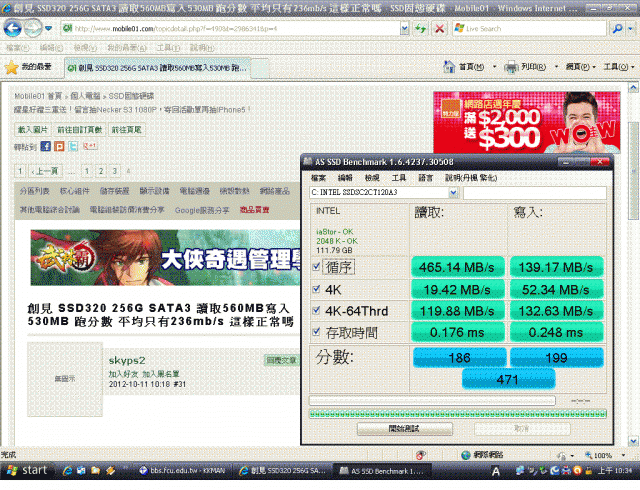This screenshot has height=490, width=640.
Task: Open a new blank browser tab
Action: [260, 69]
